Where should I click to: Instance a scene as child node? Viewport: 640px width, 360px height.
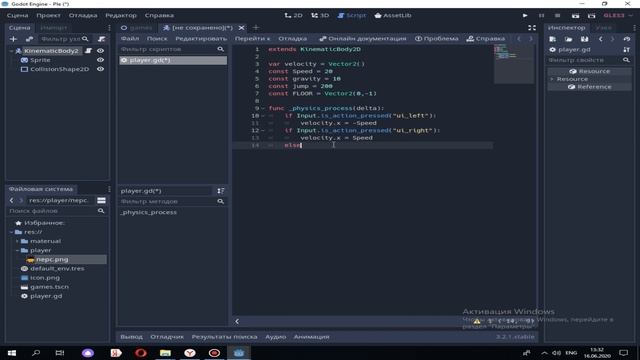tap(29, 39)
